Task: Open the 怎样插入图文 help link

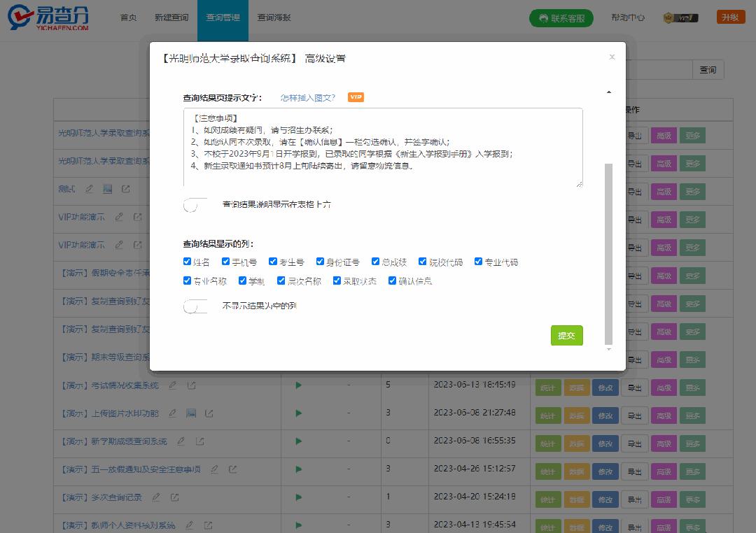Action: point(306,97)
